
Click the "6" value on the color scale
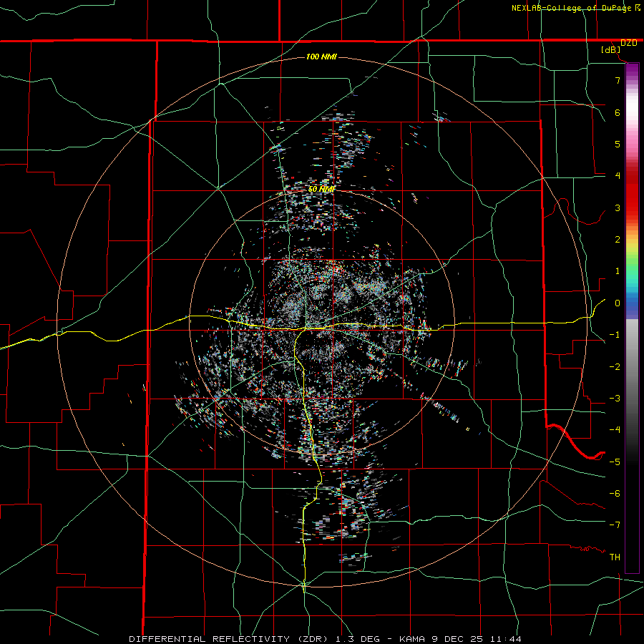pyautogui.click(x=618, y=112)
